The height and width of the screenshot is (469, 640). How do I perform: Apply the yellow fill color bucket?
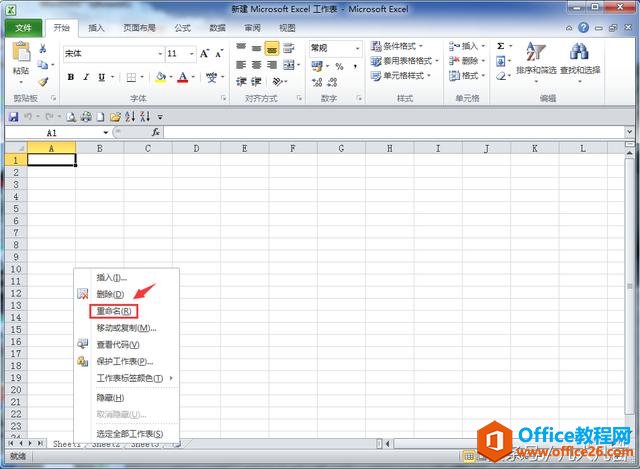161,77
